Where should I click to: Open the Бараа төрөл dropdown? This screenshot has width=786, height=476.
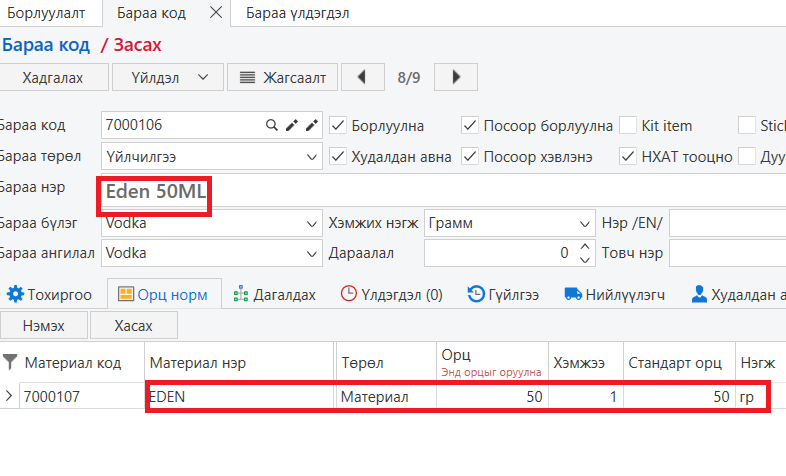[311, 157]
